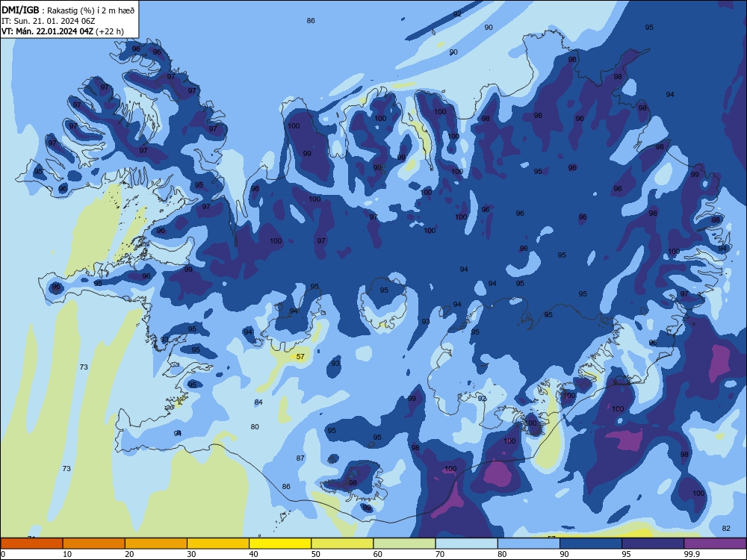Click the 60–70% light green legend swatch
The height and width of the screenshot is (560, 747).
click(x=404, y=544)
